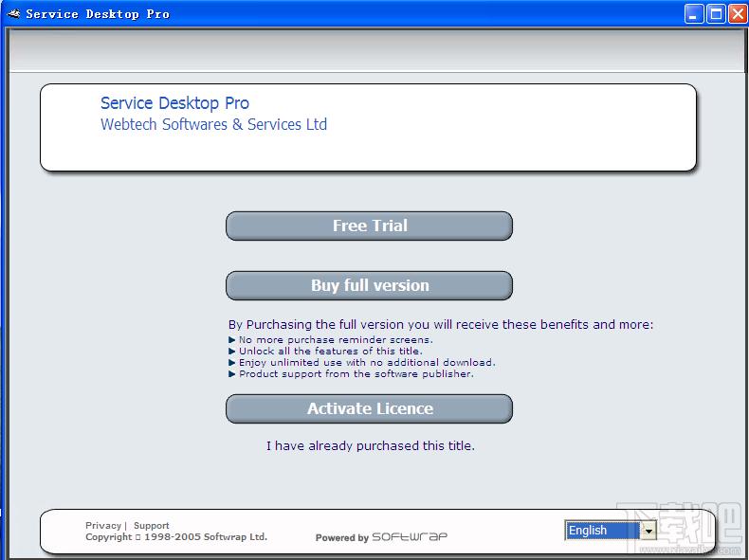The height and width of the screenshot is (560, 749).
Task: Click the Free Trial button
Action: pos(369,226)
